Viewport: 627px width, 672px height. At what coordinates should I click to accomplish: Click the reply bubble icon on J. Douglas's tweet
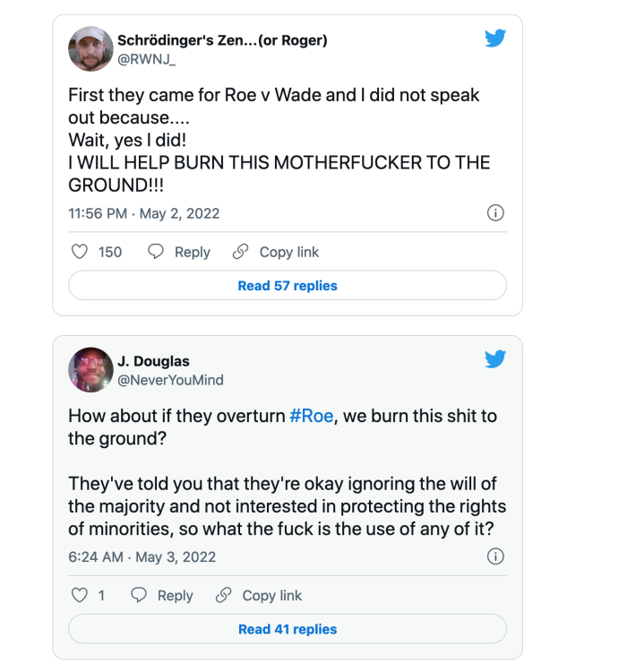pyautogui.click(x=139, y=595)
